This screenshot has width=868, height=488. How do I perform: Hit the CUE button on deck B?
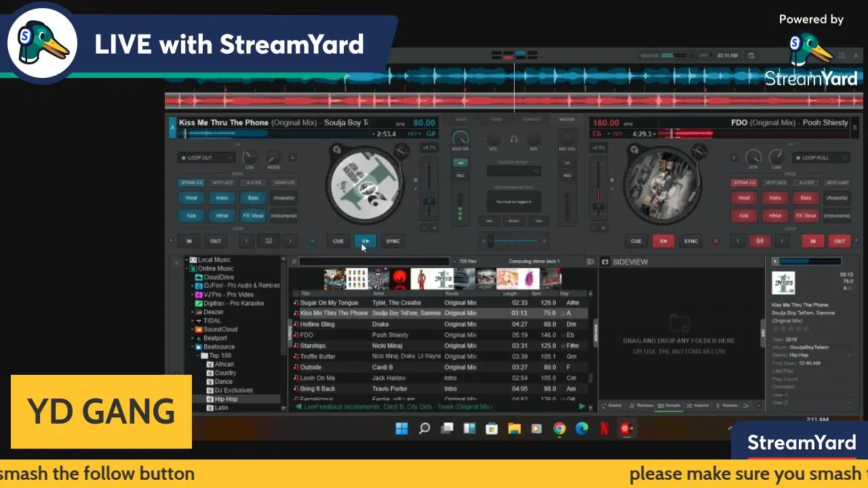[x=636, y=241]
